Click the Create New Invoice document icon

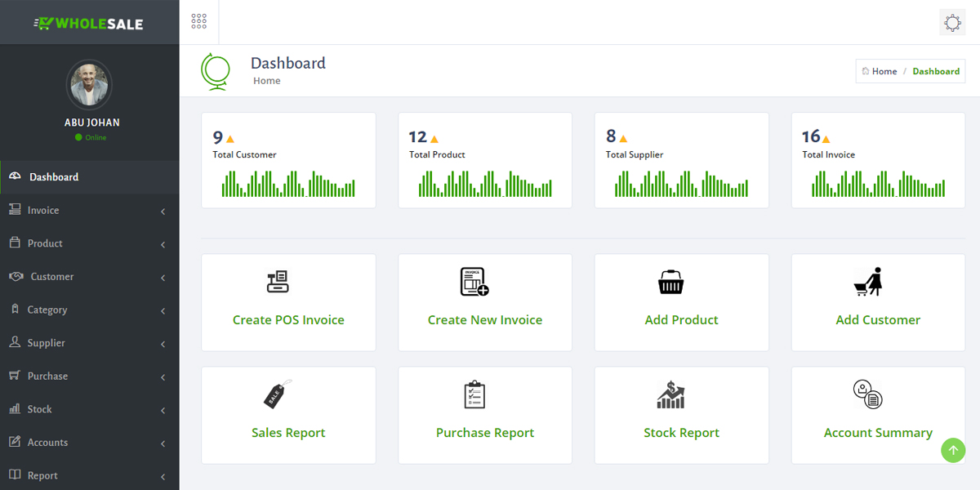tap(474, 282)
